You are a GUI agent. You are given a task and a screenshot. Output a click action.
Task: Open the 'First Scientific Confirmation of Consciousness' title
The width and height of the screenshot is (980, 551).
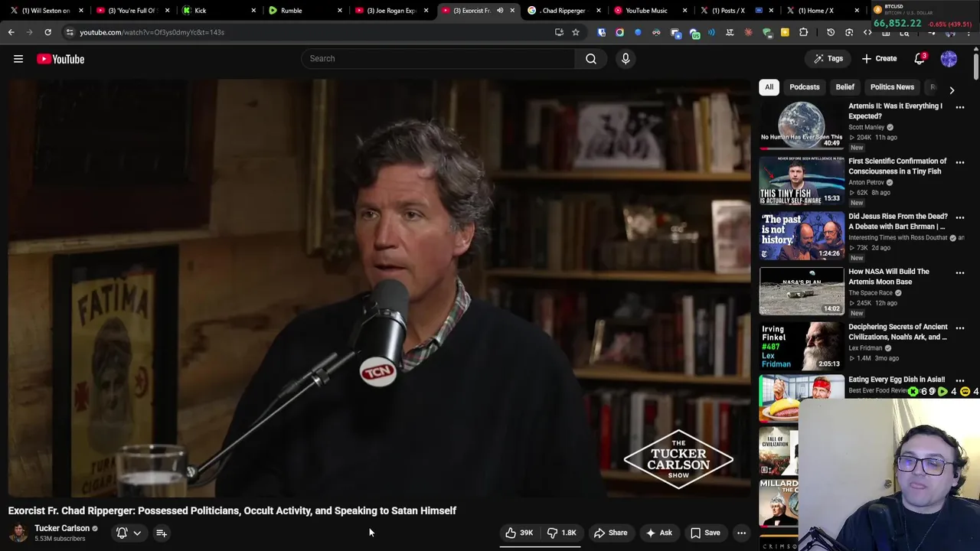[897, 166]
